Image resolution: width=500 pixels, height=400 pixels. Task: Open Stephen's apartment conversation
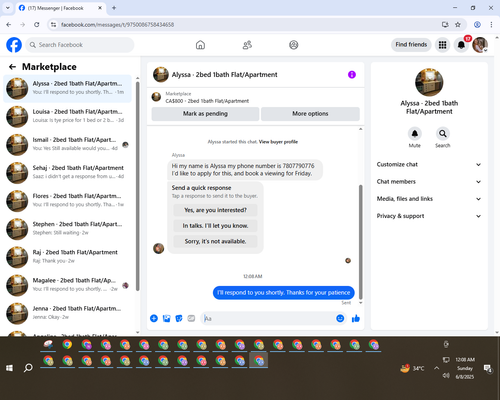tap(68, 229)
